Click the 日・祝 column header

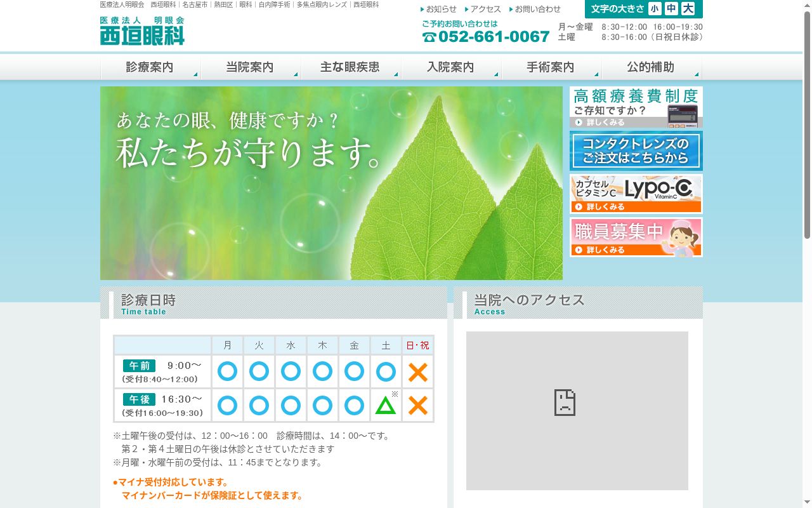417,345
